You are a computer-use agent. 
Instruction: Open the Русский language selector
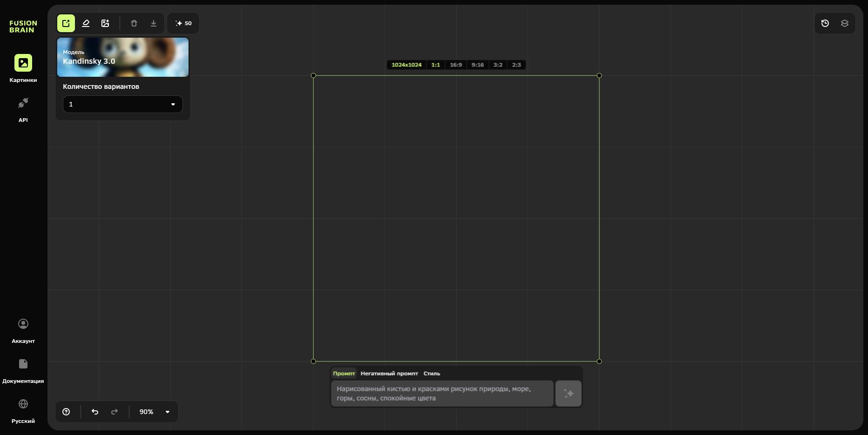pos(23,410)
